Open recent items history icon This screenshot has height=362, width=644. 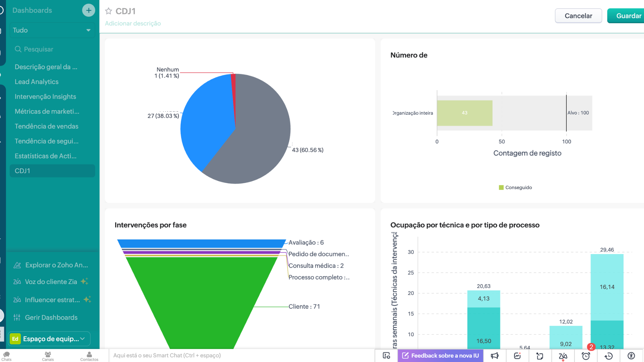click(x=608, y=356)
